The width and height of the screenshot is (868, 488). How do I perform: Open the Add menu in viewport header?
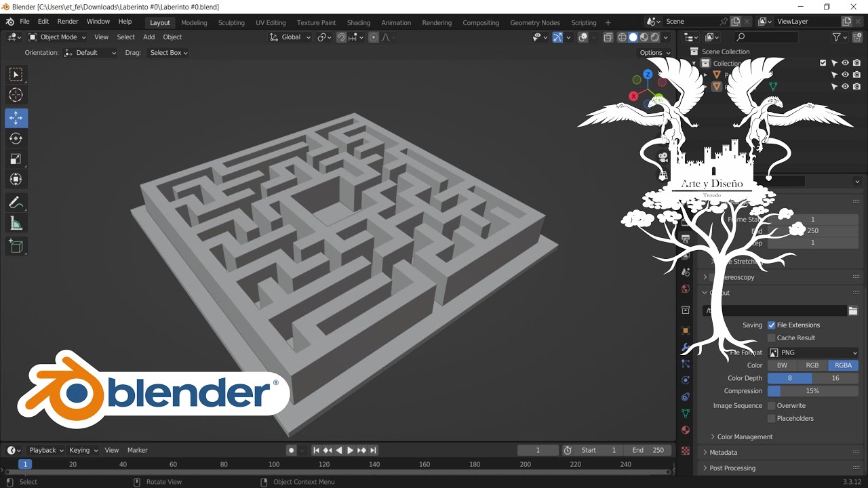(x=149, y=37)
